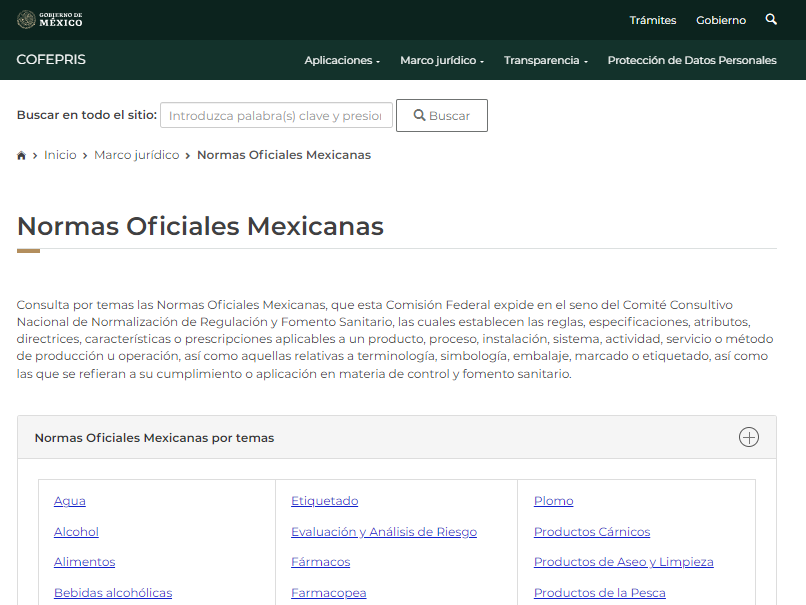Click the Fármacos link
This screenshot has height=605, width=806.
click(320, 561)
